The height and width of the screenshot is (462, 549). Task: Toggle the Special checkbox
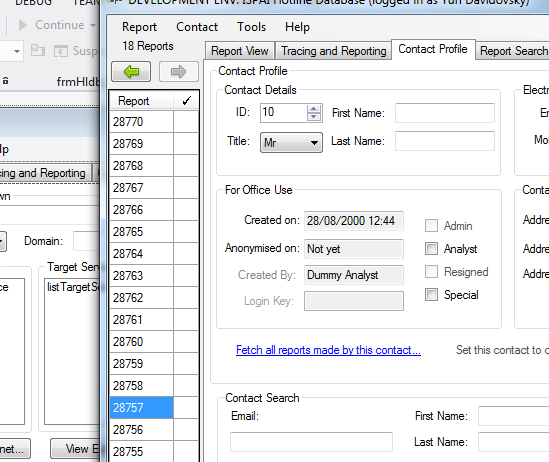point(431,295)
